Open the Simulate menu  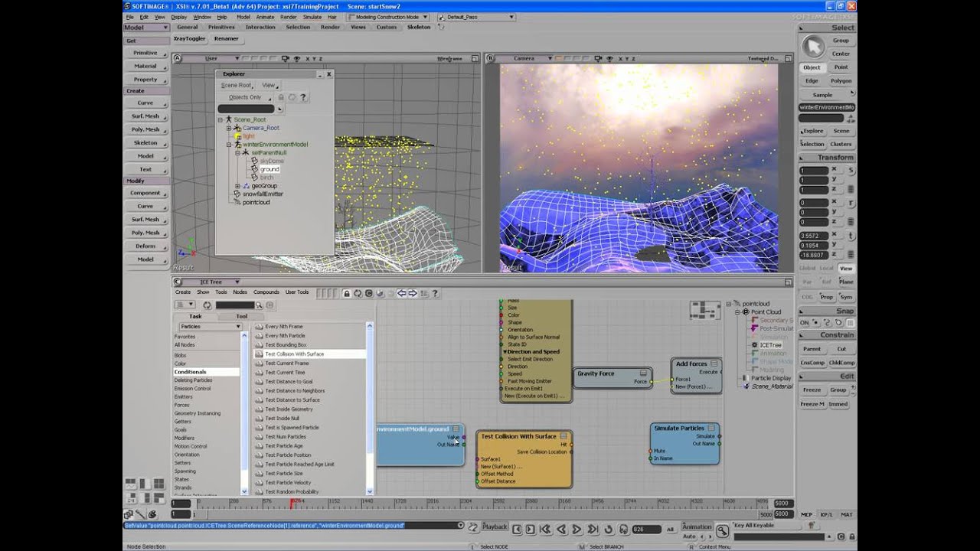coord(312,17)
